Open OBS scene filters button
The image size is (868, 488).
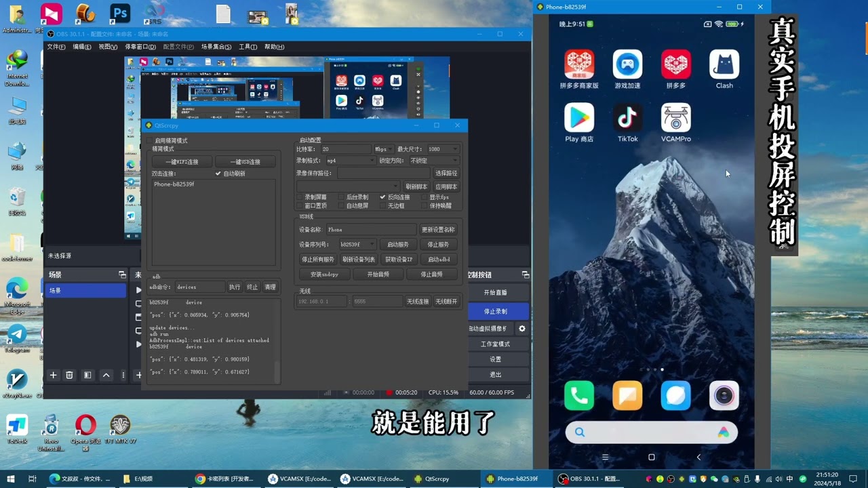tap(87, 375)
